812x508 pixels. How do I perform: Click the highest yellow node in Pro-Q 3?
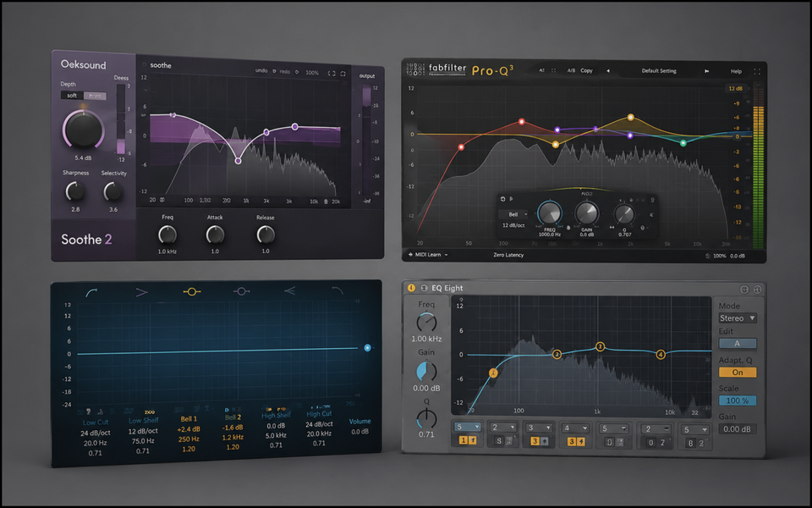tap(630, 117)
